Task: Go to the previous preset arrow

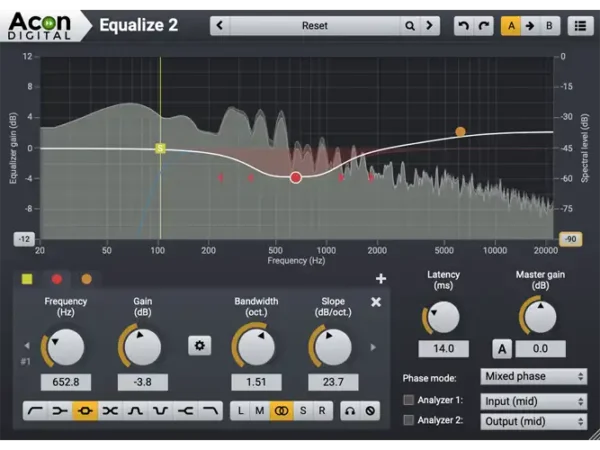Action: tap(220, 26)
